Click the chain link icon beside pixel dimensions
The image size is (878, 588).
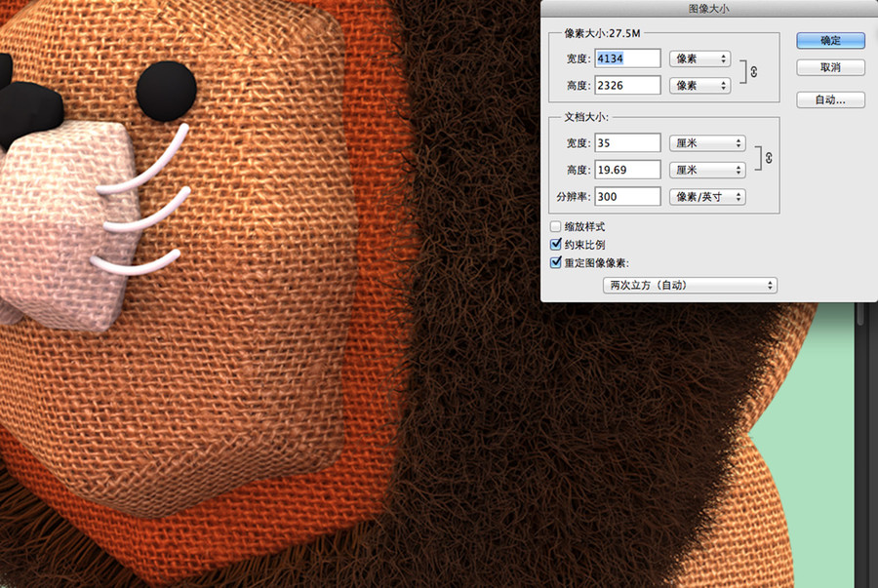754,71
